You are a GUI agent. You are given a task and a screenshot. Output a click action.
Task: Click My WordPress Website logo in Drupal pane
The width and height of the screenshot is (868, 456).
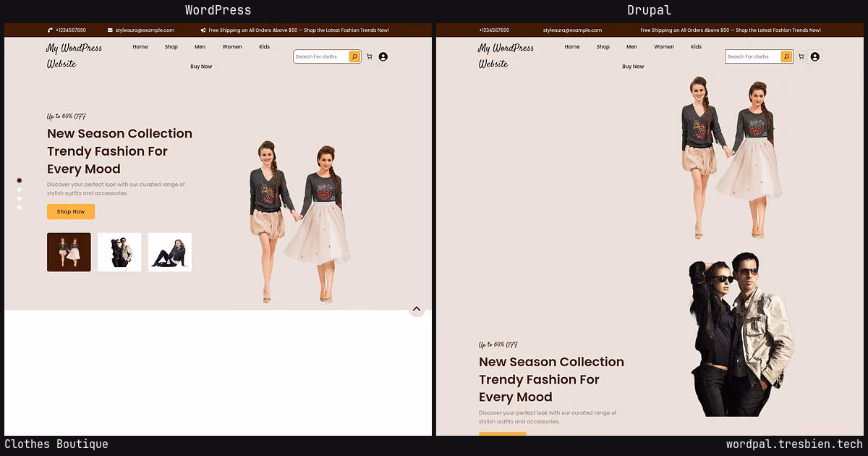(x=506, y=56)
